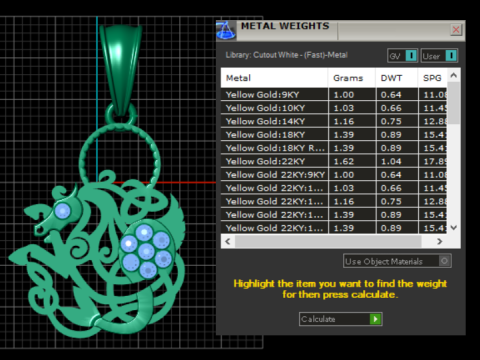480x360 pixels.
Task: Click the table scroll down arrow
Action: coord(453,228)
